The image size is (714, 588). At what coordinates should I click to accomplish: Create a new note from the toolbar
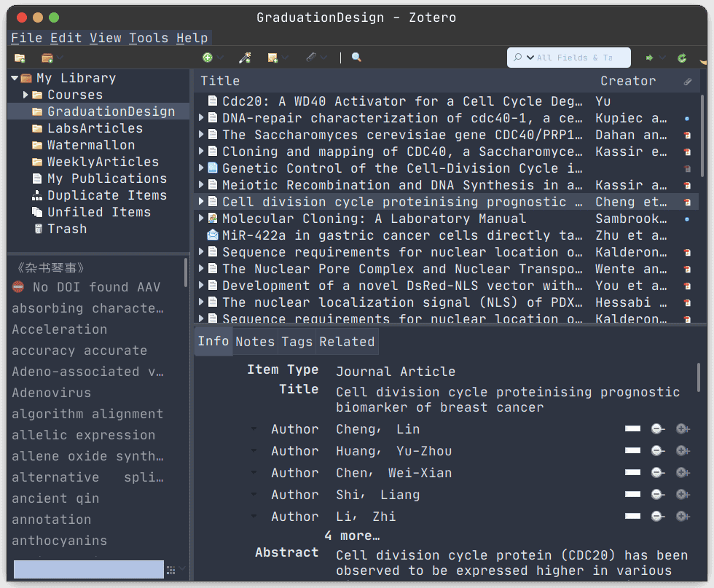(272, 58)
